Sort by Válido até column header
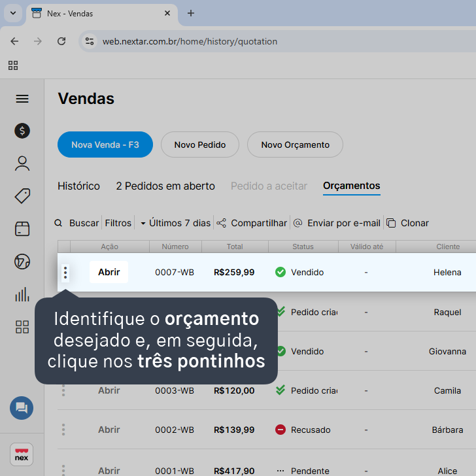Image resolution: width=476 pixels, height=476 pixels. point(367,246)
